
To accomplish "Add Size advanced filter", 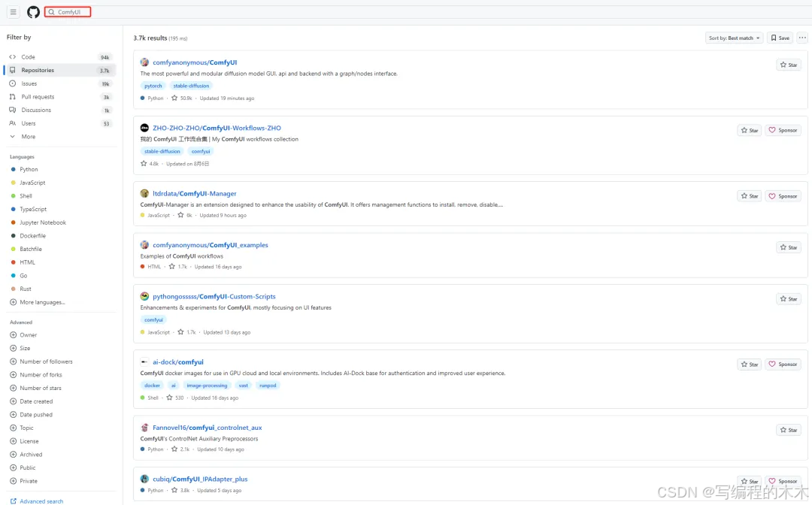I will tap(20, 348).
